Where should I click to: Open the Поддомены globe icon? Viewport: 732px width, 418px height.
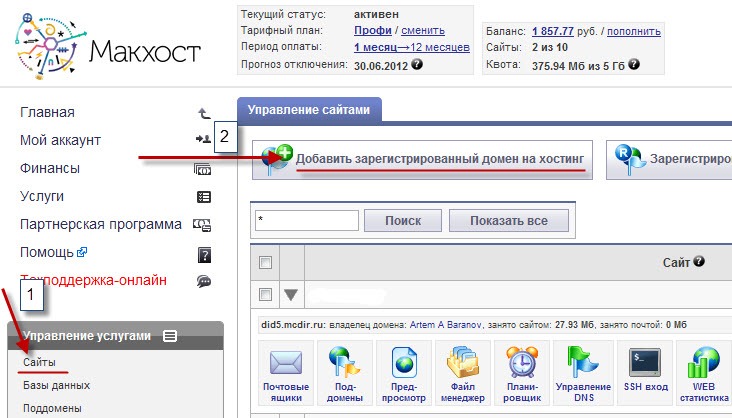coord(345,361)
